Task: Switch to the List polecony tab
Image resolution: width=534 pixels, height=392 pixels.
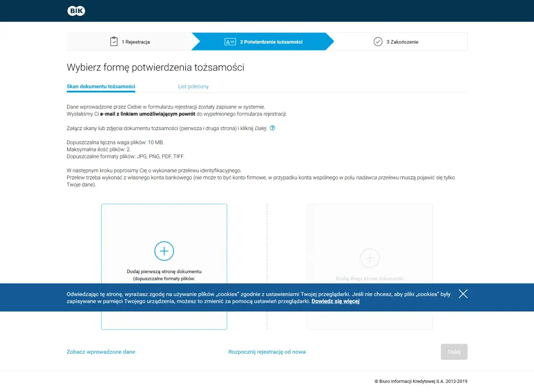Action: [x=193, y=86]
